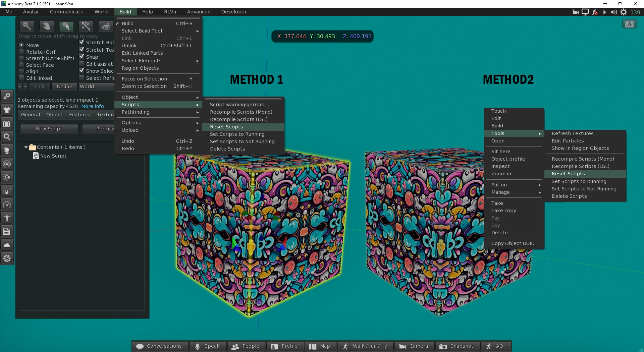Open the notifications envelope showing 8
This screenshot has width=644, height=352.
(629, 24)
